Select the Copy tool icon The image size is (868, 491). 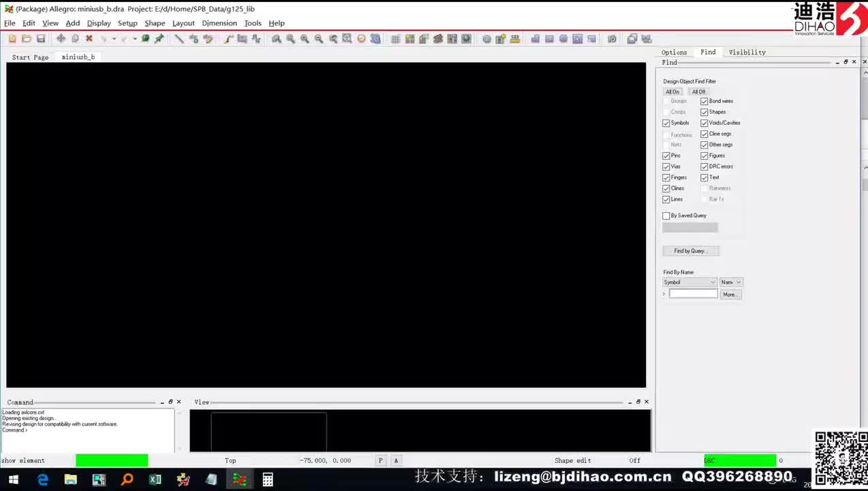pos(75,39)
